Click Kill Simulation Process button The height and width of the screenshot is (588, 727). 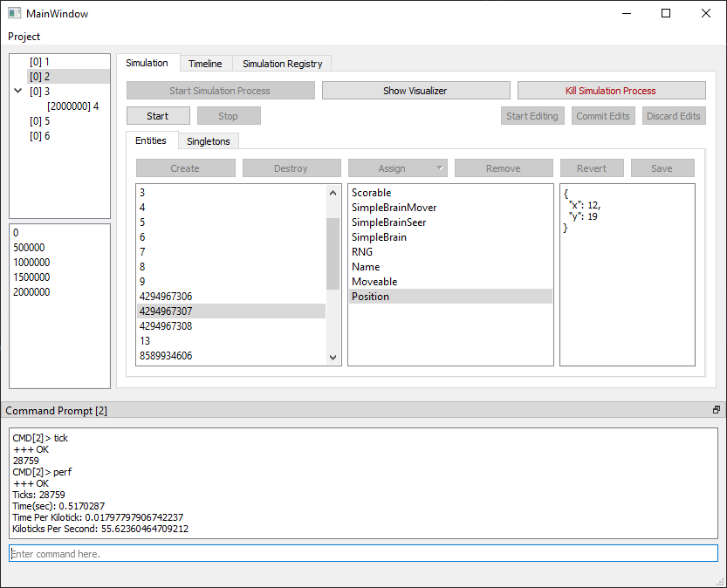611,91
